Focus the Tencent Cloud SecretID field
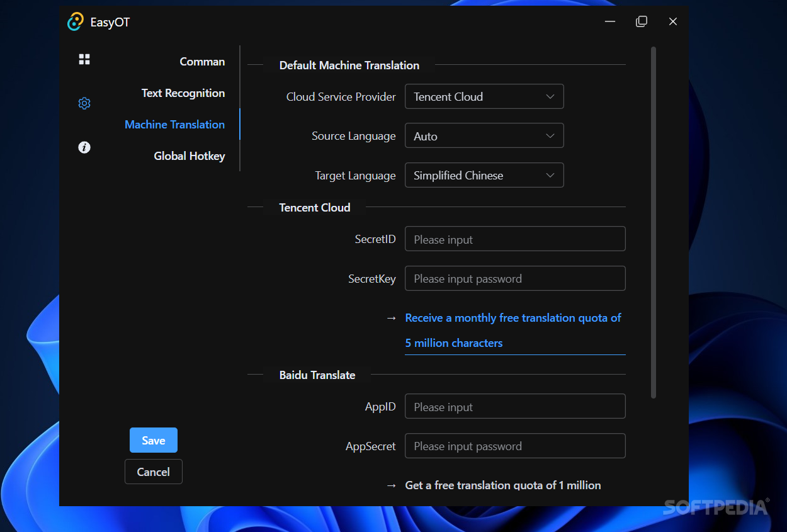This screenshot has height=532, width=787. 515,239
